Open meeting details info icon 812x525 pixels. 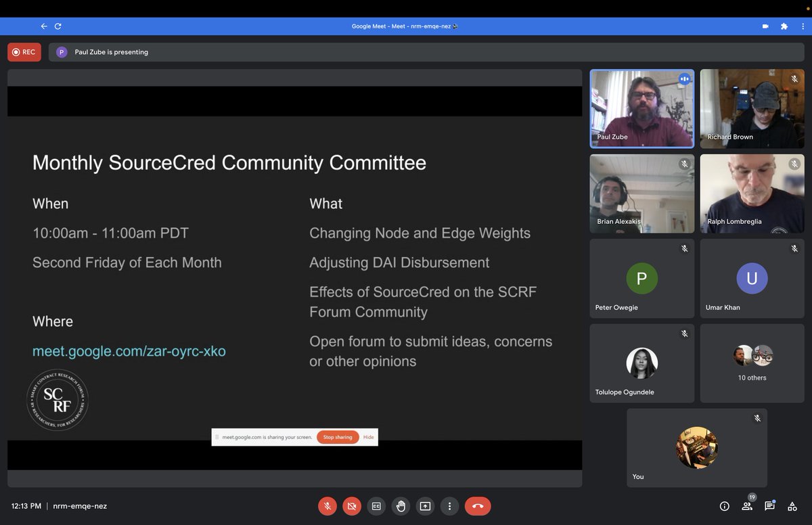(724, 506)
